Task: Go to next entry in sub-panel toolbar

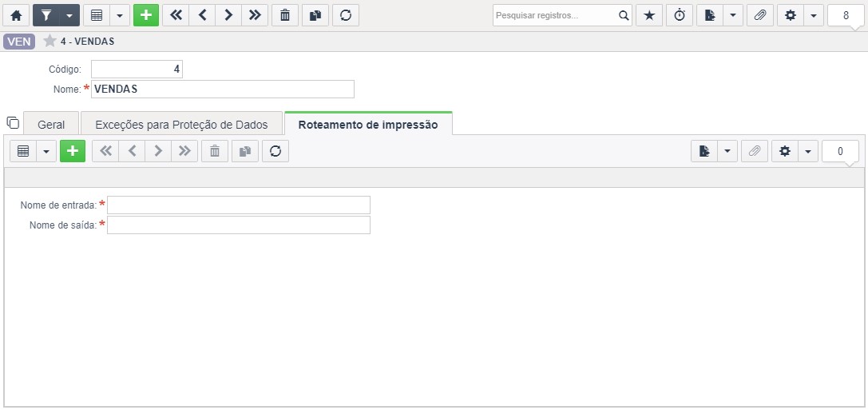Action: (x=158, y=151)
